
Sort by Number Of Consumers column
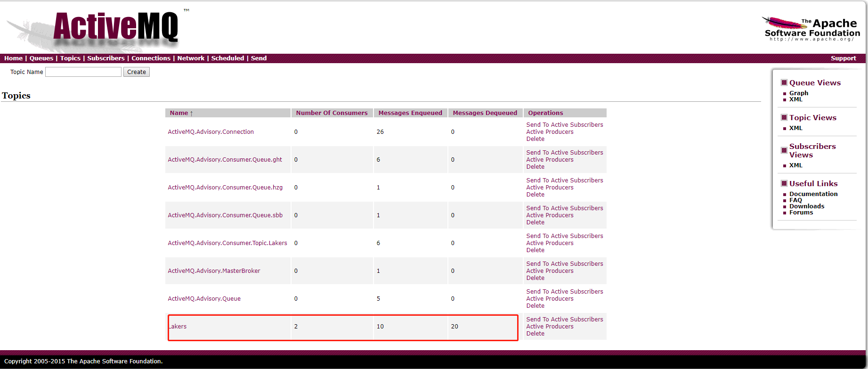pos(332,113)
